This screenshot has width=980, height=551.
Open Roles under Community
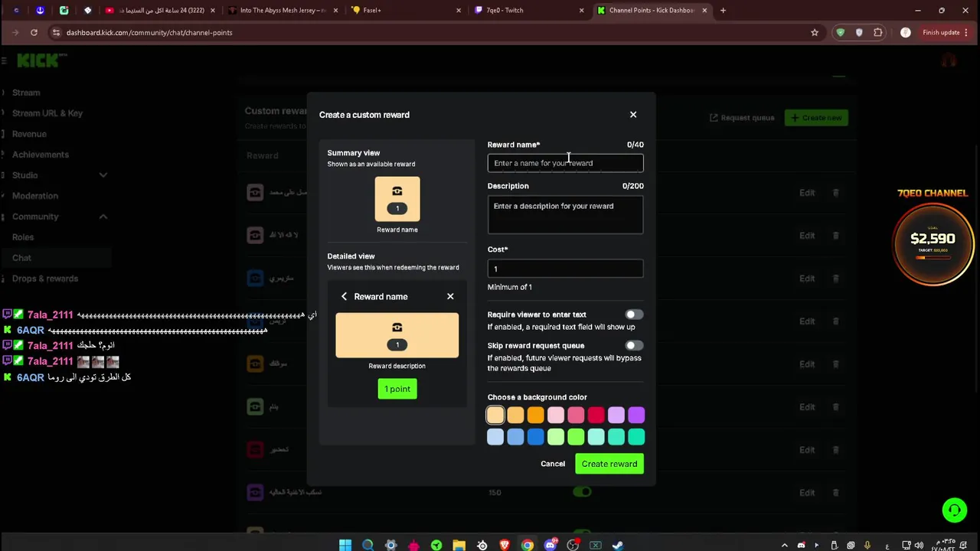click(23, 237)
